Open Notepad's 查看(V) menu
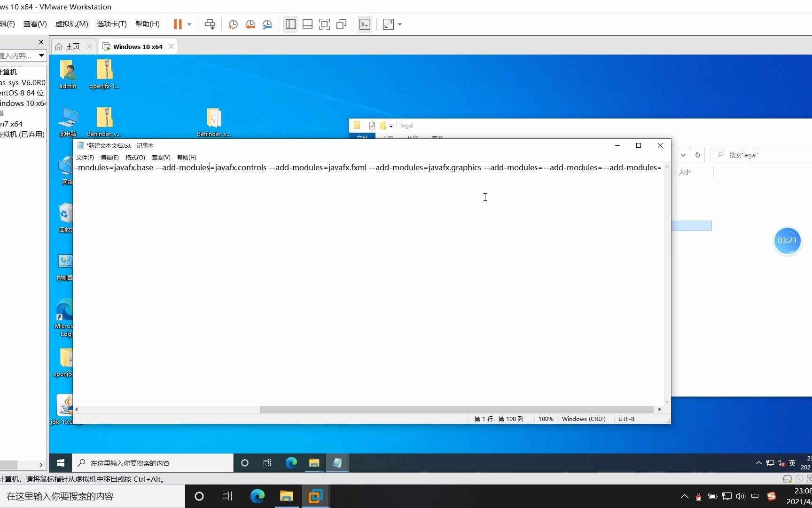Image resolution: width=812 pixels, height=508 pixels. (161, 157)
